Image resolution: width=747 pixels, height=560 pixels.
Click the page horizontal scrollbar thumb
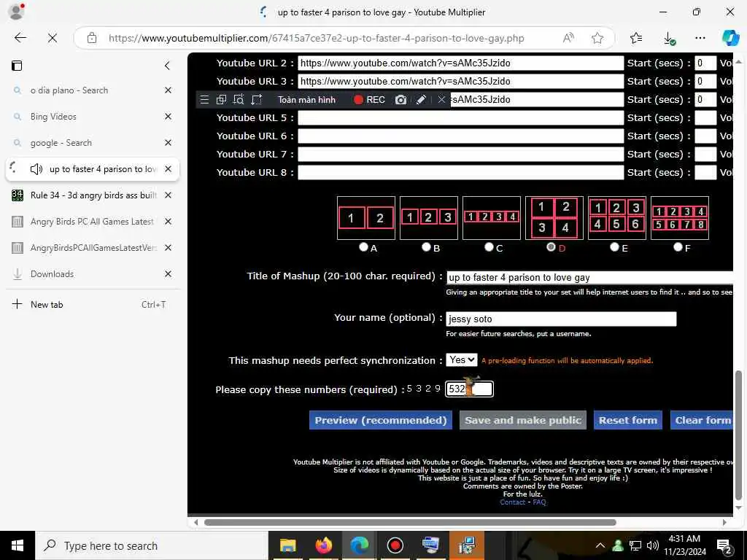click(x=410, y=522)
